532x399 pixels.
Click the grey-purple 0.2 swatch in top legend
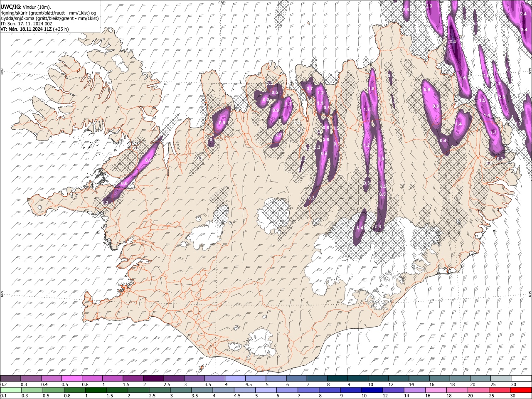(x=10, y=379)
